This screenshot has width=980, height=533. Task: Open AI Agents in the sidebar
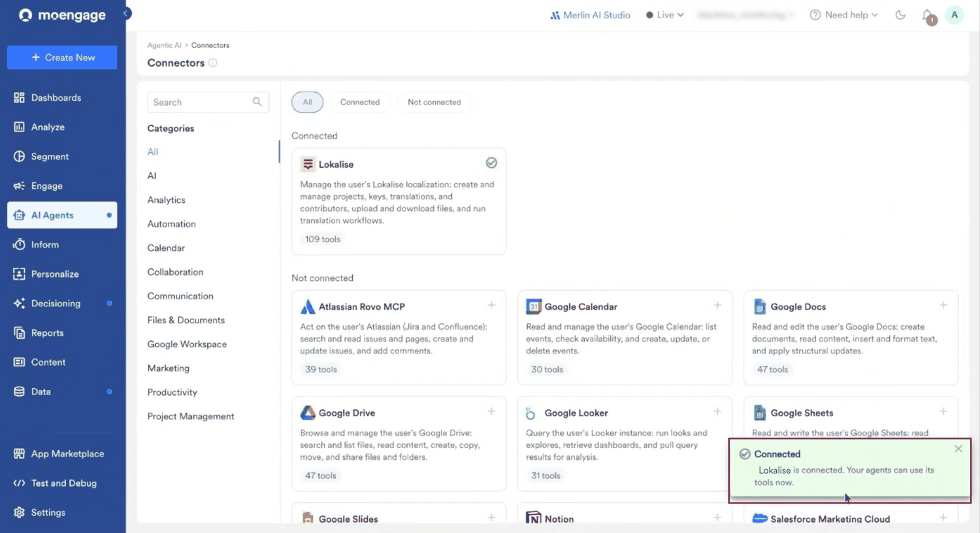[x=62, y=216]
